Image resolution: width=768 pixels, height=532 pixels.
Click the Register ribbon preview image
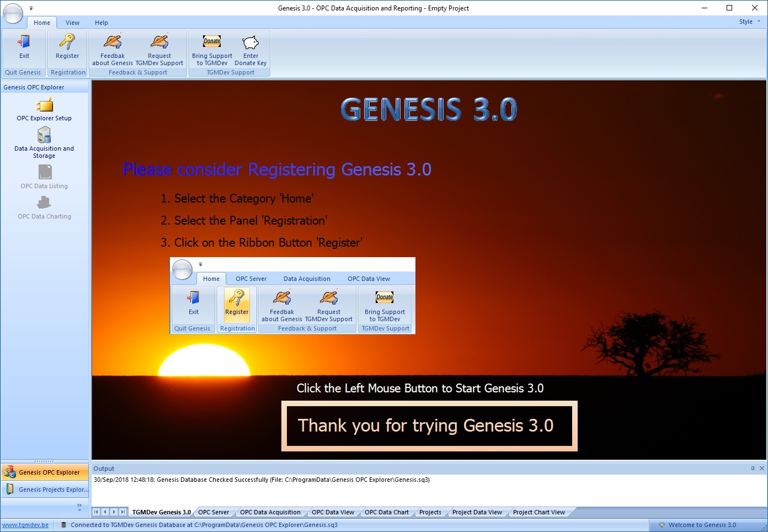[292, 296]
